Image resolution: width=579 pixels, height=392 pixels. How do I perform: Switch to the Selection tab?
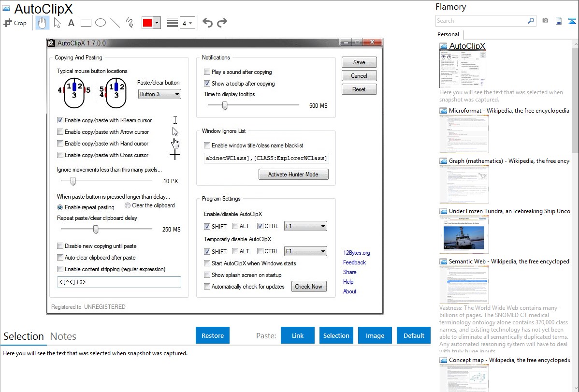(24, 336)
